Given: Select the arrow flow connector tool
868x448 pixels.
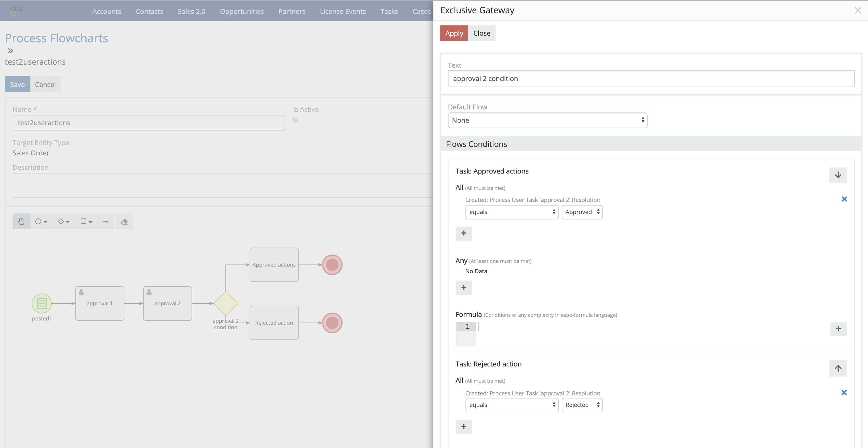Looking at the screenshot, I should 105,222.
